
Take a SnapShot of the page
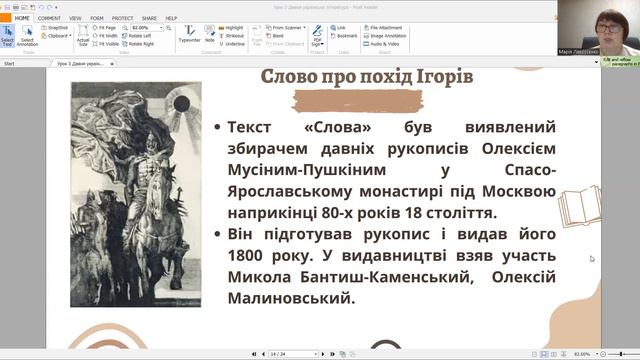(x=55, y=28)
